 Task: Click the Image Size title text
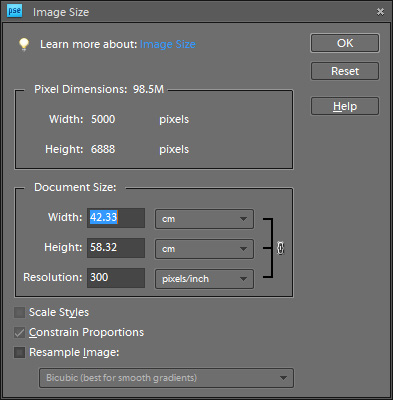coord(61,12)
